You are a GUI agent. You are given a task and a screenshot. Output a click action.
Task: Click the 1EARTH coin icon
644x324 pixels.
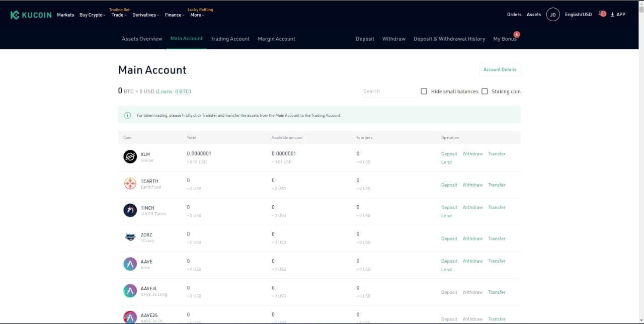[130, 184]
